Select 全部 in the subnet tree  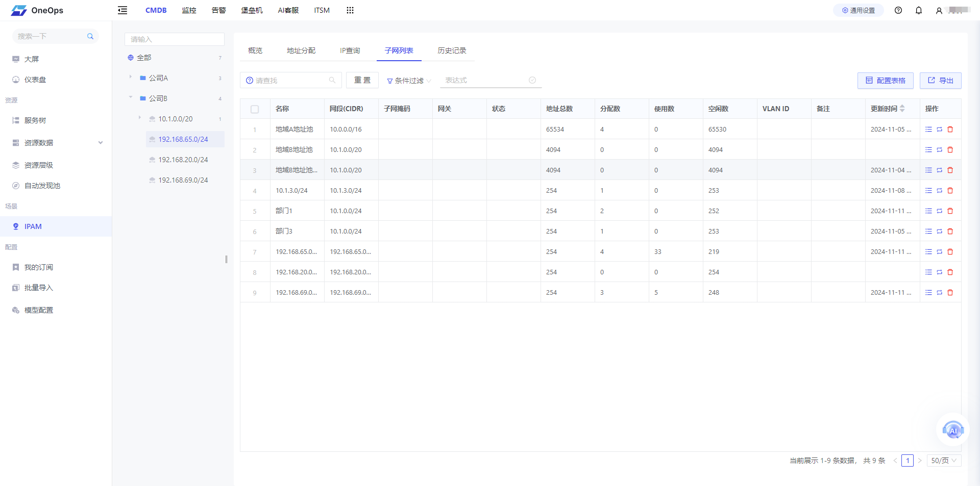144,58
